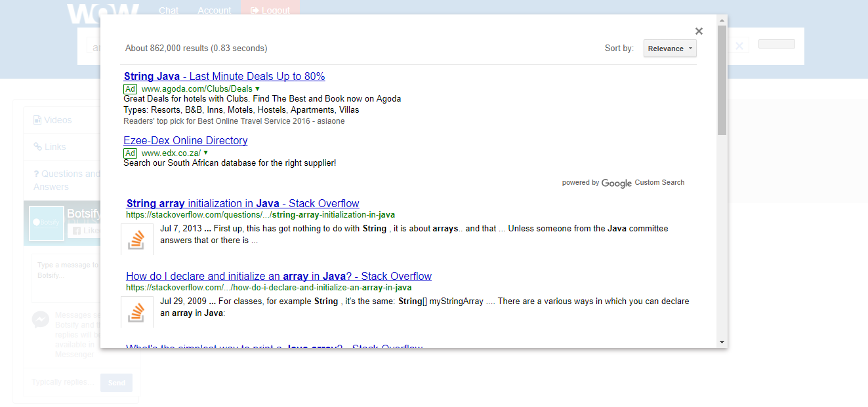This screenshot has height=407, width=868.
Task: Open the Ezee-Dex Online Directory ad link
Action: (186, 140)
